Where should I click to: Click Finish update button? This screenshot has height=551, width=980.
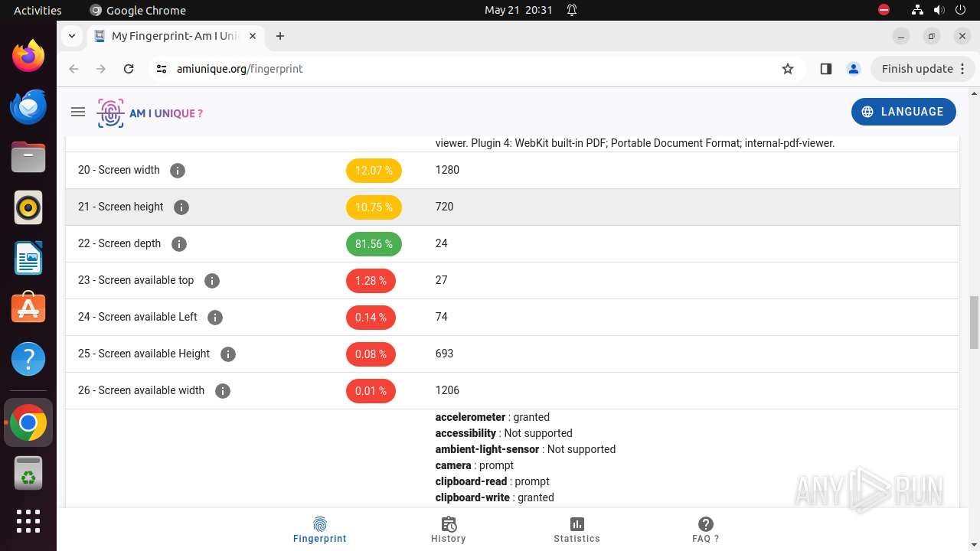(x=923, y=69)
